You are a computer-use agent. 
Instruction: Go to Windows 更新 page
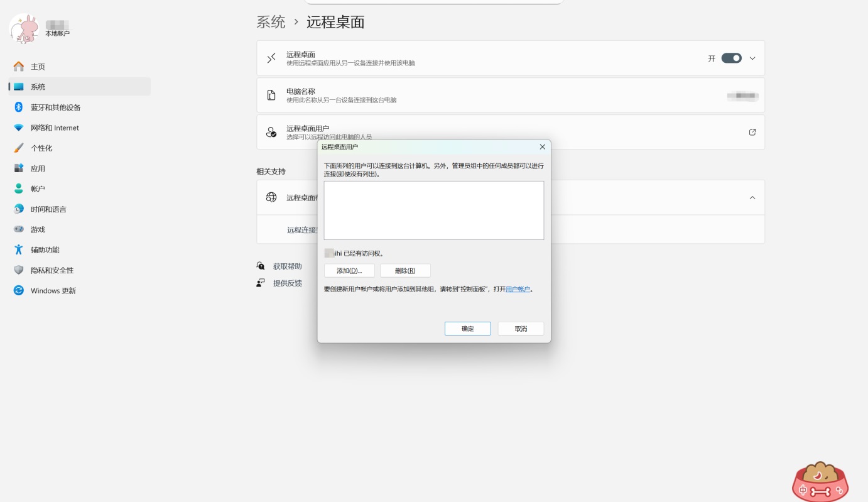(53, 290)
